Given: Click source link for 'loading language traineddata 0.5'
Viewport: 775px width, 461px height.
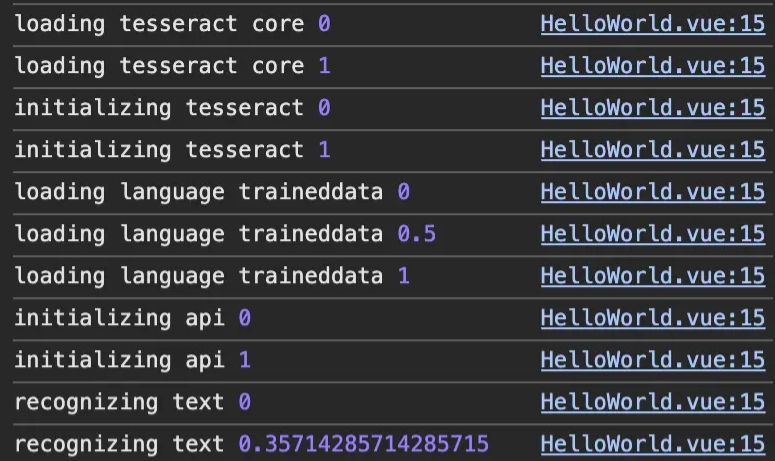Looking at the screenshot, I should 653,234.
